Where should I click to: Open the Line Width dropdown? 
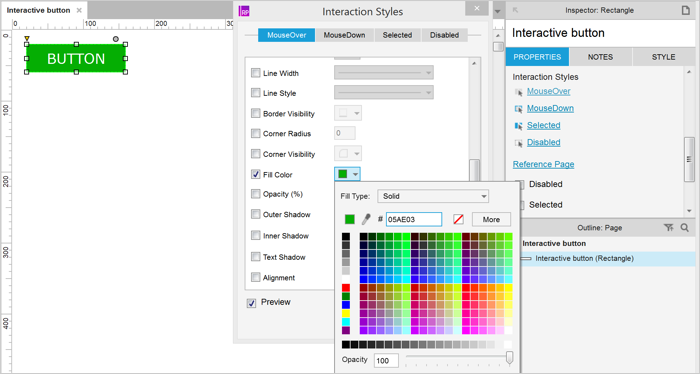[384, 72]
